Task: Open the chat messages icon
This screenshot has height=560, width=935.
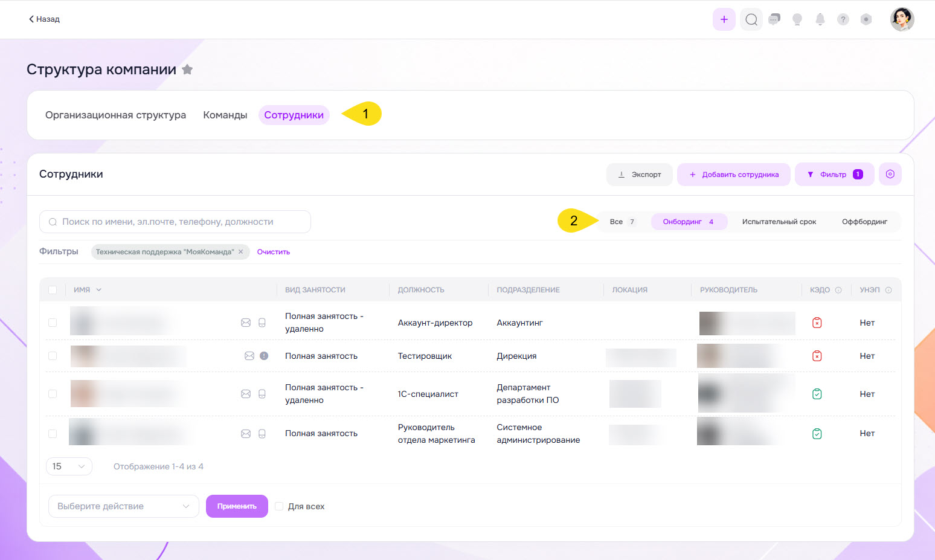Action: [774, 19]
